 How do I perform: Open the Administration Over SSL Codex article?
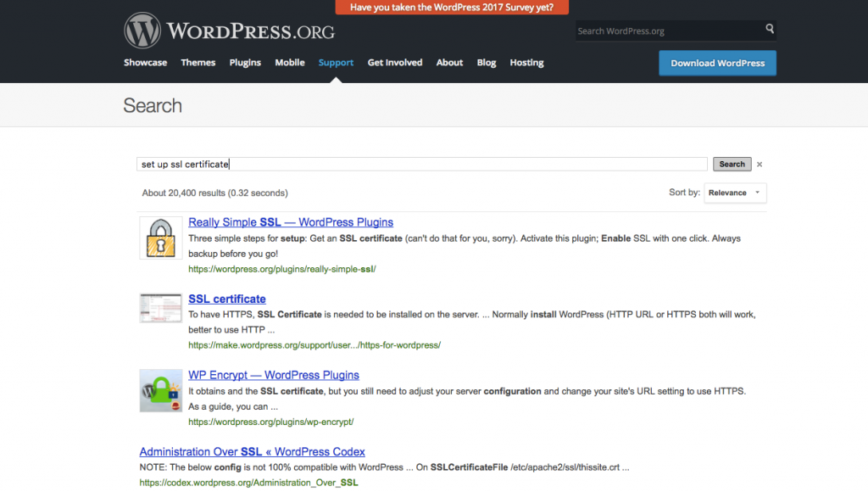(x=252, y=451)
